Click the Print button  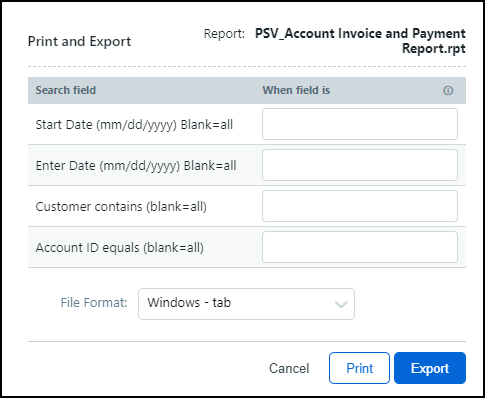tap(359, 368)
